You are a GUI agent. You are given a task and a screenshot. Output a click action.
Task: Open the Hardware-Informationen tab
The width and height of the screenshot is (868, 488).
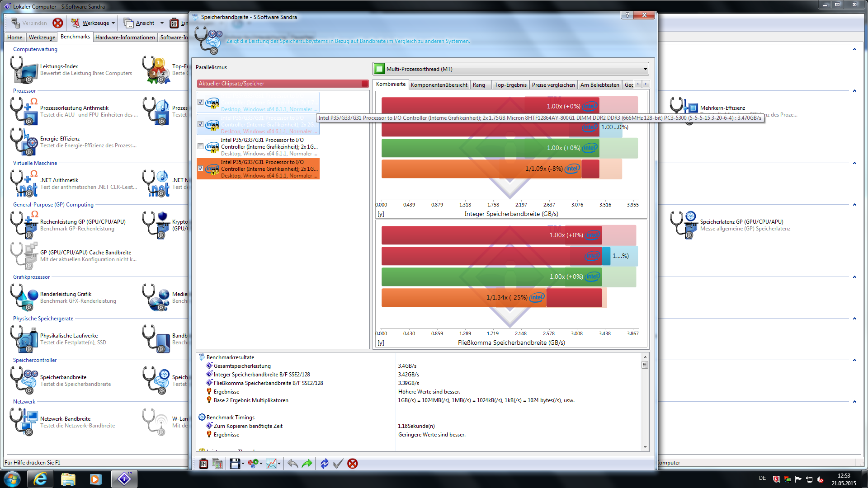tap(125, 38)
